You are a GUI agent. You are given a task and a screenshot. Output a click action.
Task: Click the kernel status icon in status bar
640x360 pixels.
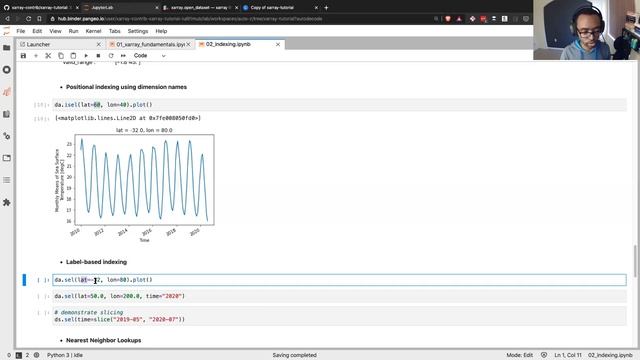[36, 355]
